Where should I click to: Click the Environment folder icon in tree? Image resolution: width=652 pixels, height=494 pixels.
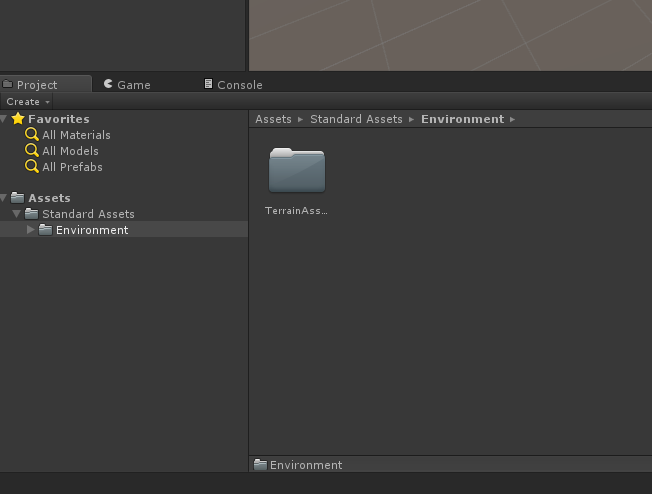(45, 229)
